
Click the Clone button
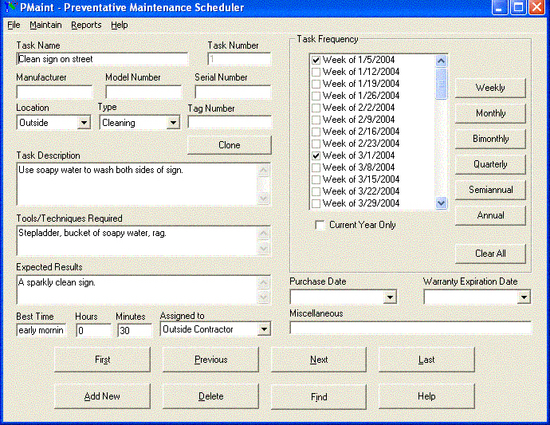click(x=229, y=145)
